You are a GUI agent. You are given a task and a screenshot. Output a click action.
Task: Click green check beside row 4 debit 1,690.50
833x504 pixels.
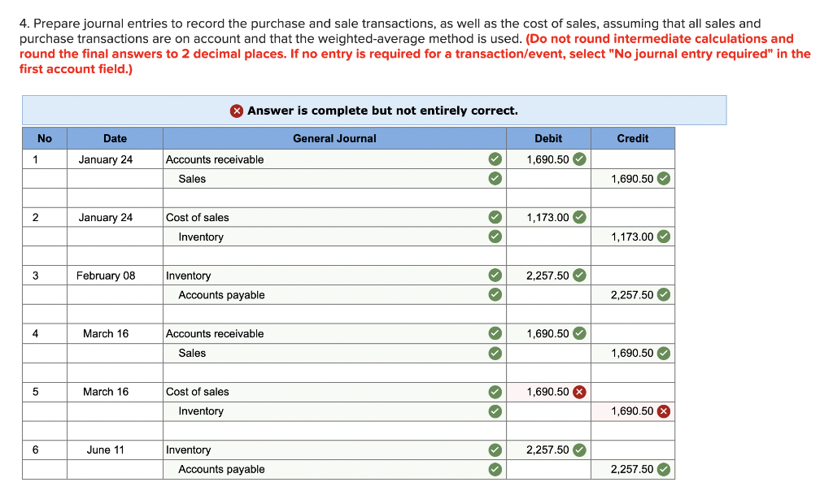point(579,333)
